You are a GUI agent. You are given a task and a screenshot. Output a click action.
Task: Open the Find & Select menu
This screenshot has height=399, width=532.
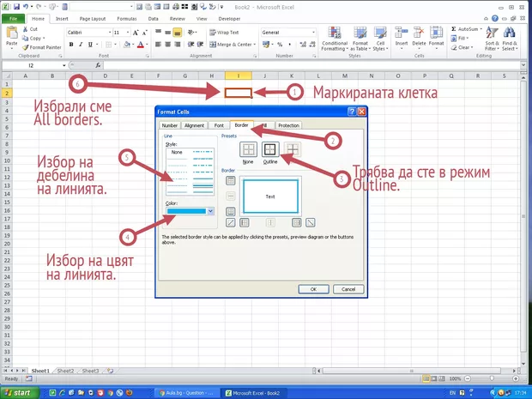[510, 39]
